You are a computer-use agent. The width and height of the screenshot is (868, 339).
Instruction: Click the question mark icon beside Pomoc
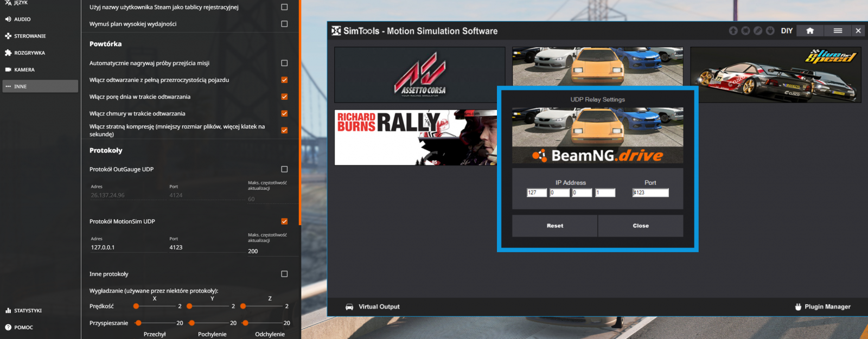click(8, 328)
